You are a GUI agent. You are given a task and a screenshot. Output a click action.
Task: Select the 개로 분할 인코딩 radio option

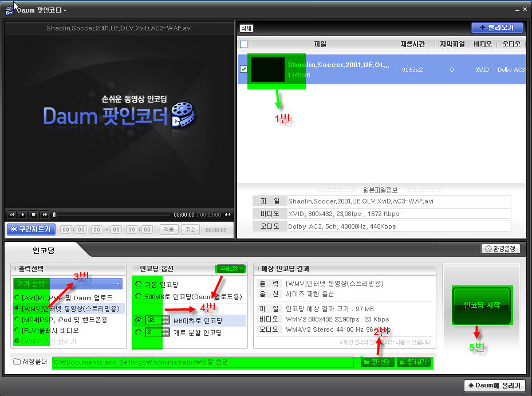pos(139,332)
